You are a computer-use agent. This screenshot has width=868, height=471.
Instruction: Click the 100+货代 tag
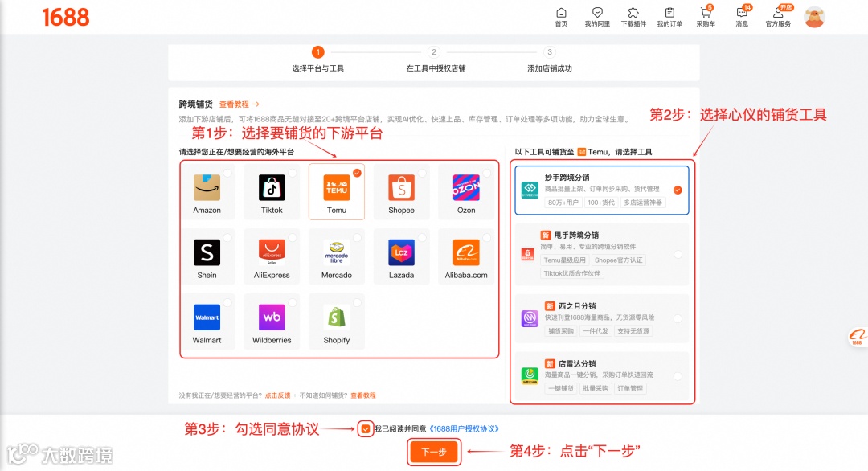601,203
